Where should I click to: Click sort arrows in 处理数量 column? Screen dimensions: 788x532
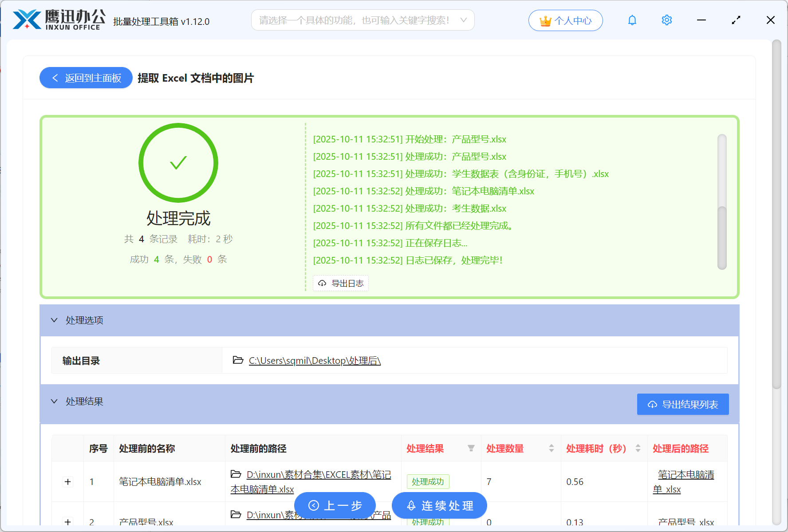point(551,449)
